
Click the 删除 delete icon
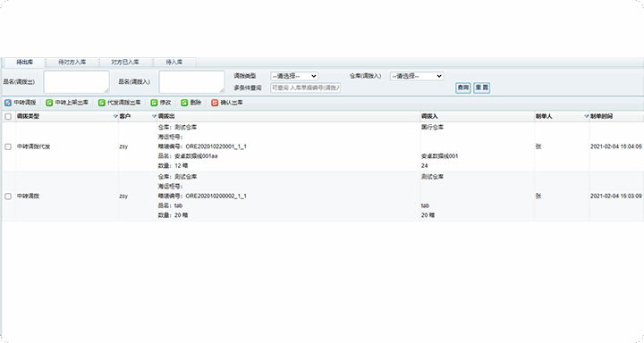coord(184,103)
